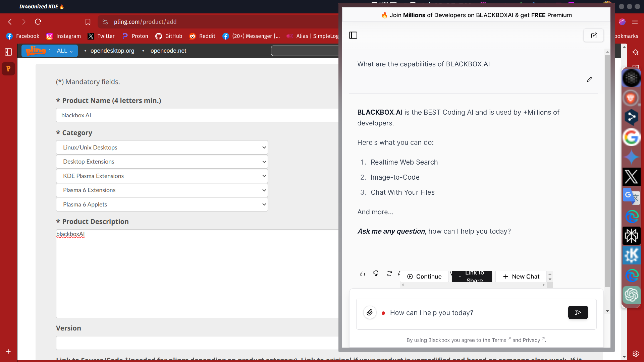Image resolution: width=644 pixels, height=362 pixels.
Task: Open the ChatGPT panel in the sidebar
Action: click(632, 295)
